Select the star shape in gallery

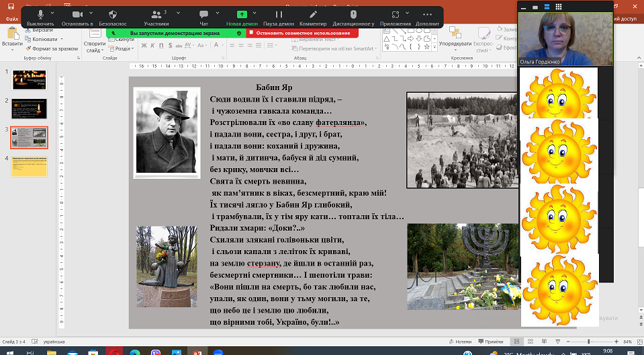426,47
